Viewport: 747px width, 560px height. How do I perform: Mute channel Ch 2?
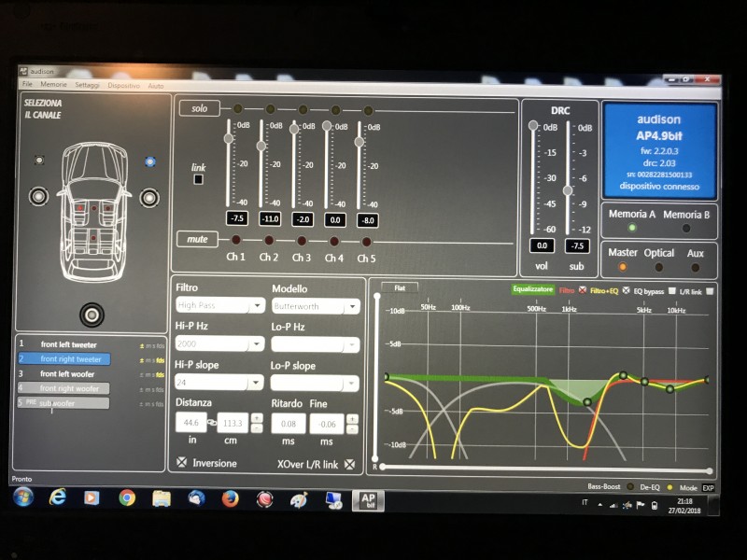tap(269, 240)
